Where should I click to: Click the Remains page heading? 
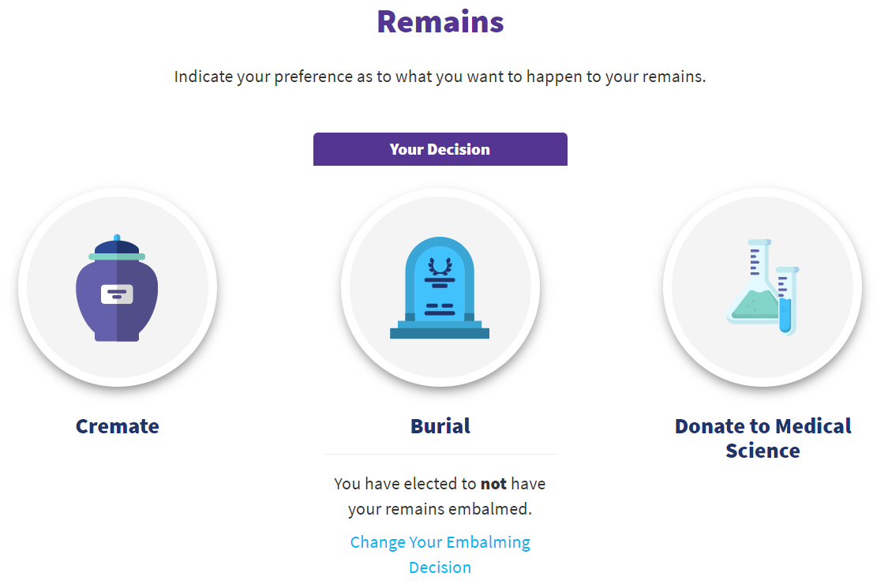coord(440,21)
